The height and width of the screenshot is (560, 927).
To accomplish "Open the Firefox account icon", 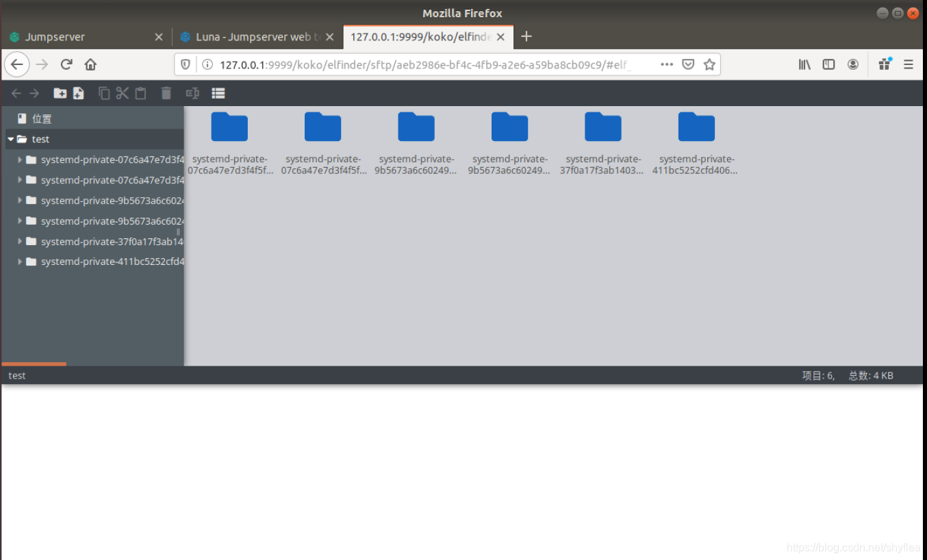I will click(x=853, y=64).
